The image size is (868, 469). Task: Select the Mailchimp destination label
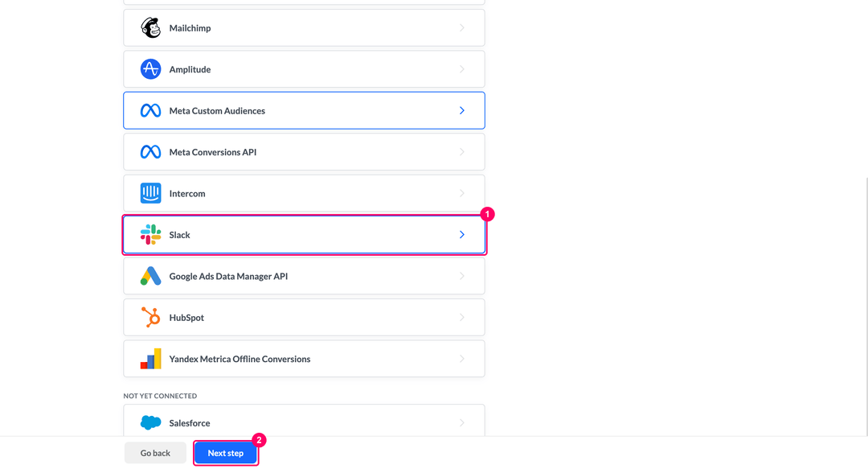click(x=190, y=27)
